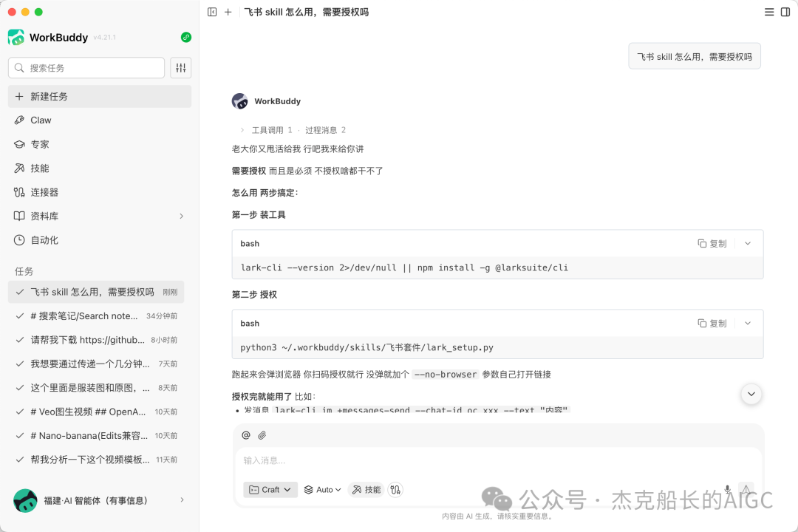Select task 我想要通过传递一个几分钟
This screenshot has height=532, width=798.
pos(96,364)
